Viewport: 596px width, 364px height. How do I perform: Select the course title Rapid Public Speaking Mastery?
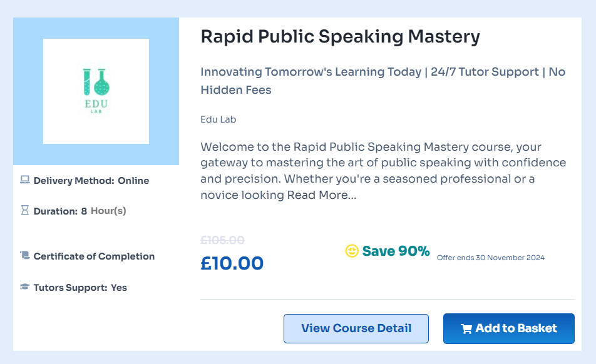point(339,36)
